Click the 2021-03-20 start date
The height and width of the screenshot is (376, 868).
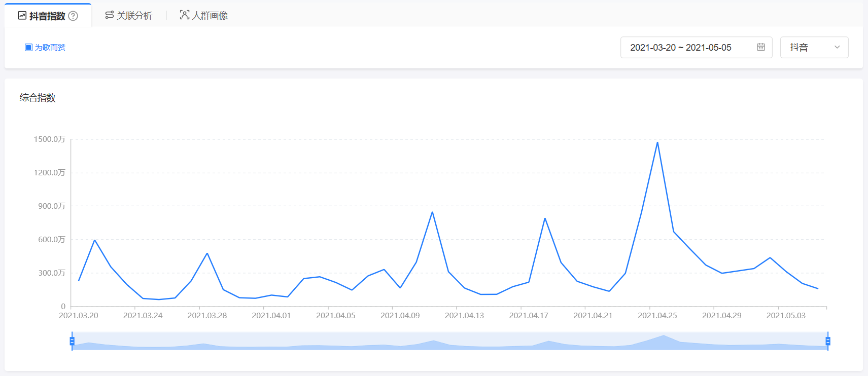pyautogui.click(x=653, y=48)
